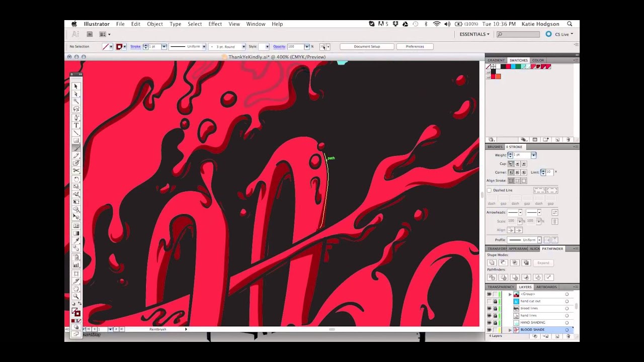
Task: Click the stroke color swatch in control bar
Action: (x=119, y=46)
